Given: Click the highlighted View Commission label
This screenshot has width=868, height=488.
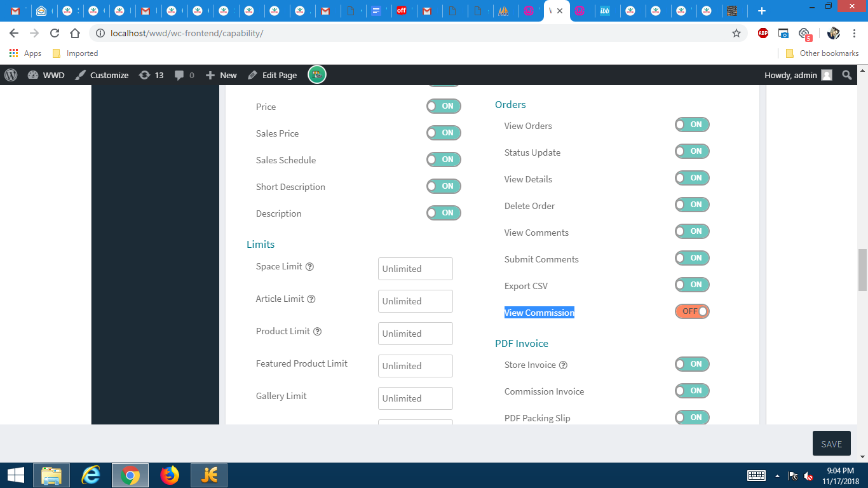Looking at the screenshot, I should click(539, 313).
